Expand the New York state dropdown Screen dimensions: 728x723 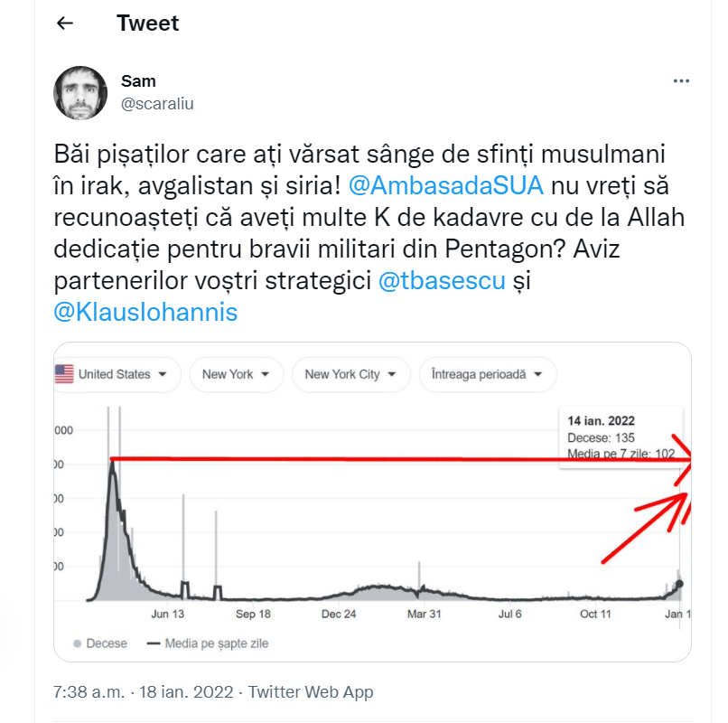click(237, 374)
